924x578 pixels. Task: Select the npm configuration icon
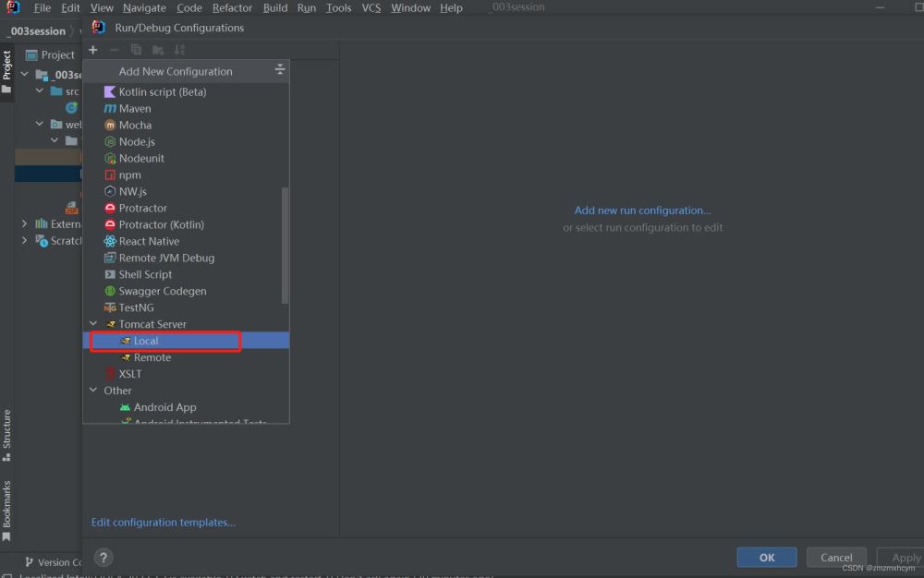point(110,175)
